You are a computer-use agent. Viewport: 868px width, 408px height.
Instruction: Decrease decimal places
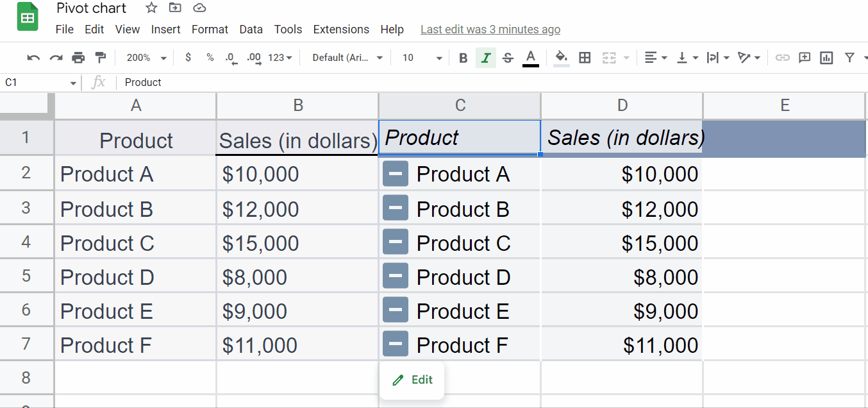pos(232,58)
